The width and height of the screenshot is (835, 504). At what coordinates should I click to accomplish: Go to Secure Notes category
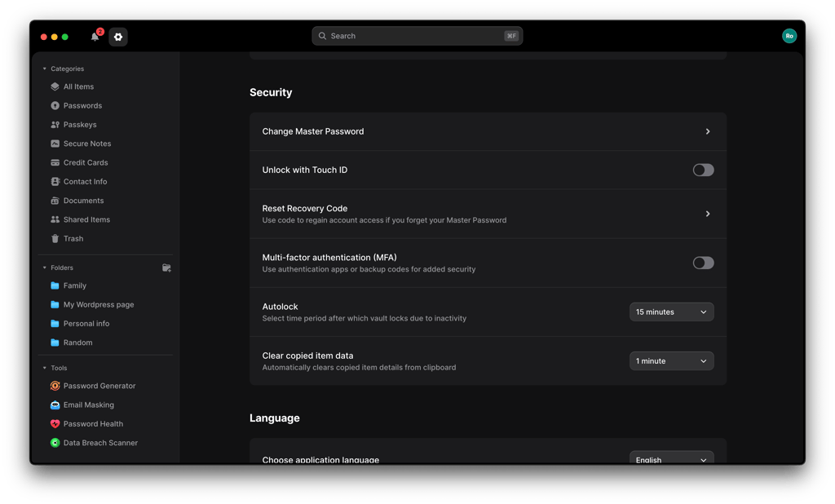pos(87,144)
